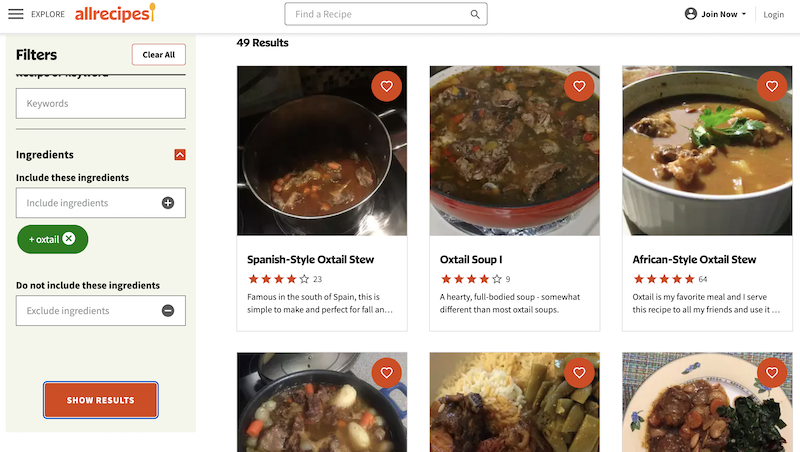
Task: Save Oxtail Soup I with the heart
Action: (579, 86)
